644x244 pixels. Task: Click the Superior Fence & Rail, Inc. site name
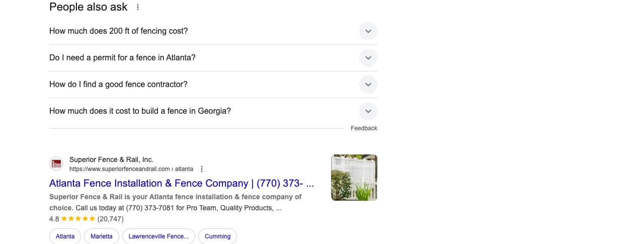point(111,159)
